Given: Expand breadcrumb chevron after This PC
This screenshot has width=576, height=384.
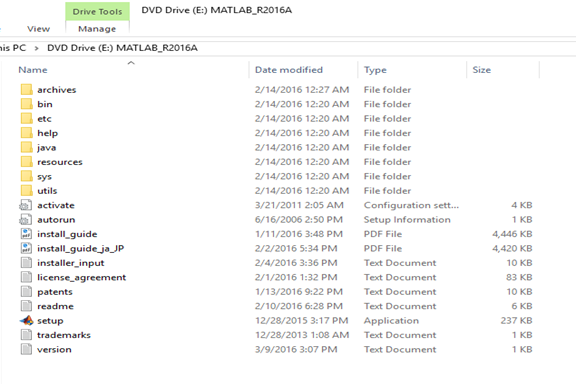Looking at the screenshot, I should point(36,48).
